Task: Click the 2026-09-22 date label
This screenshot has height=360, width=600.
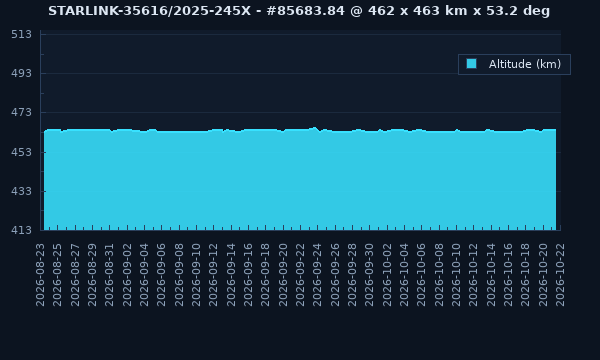Action: tap(300, 275)
